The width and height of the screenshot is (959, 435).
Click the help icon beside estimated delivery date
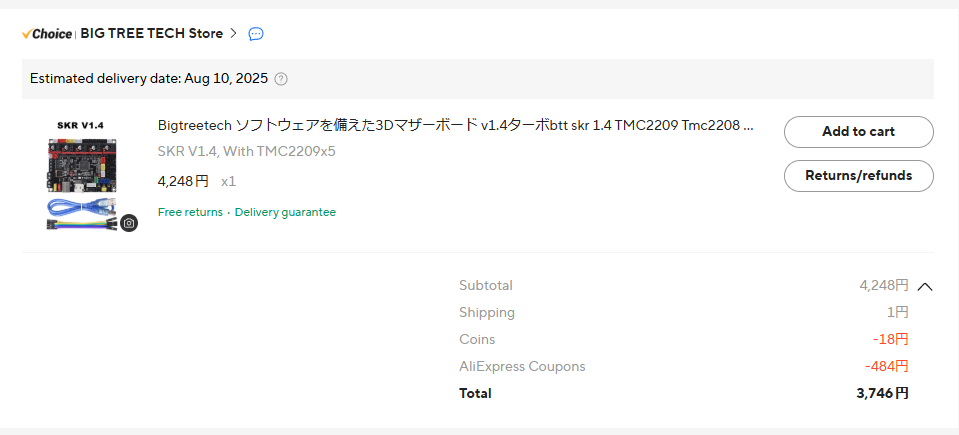[281, 79]
